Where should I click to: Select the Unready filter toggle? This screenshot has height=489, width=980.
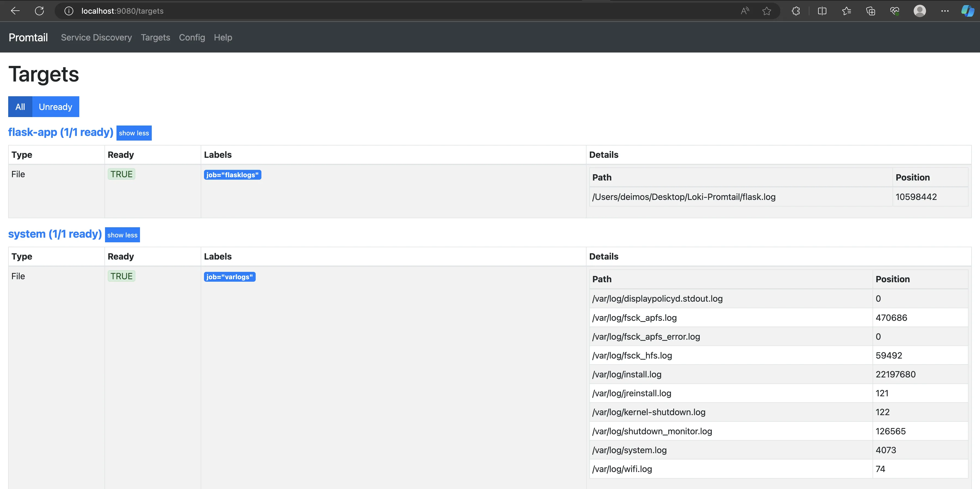point(56,107)
